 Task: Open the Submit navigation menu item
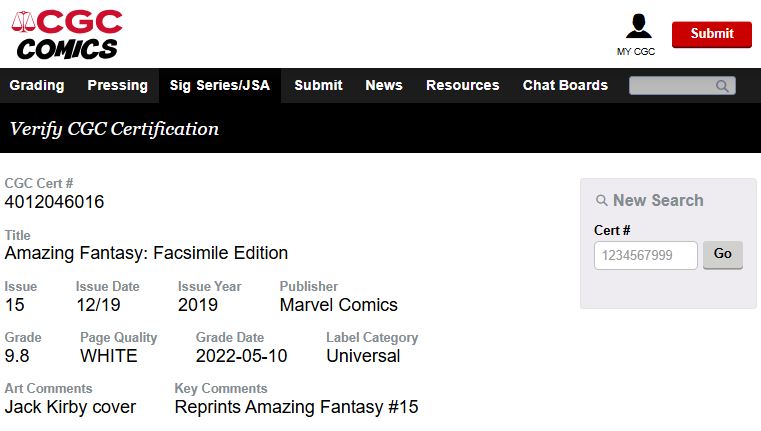[x=318, y=86]
